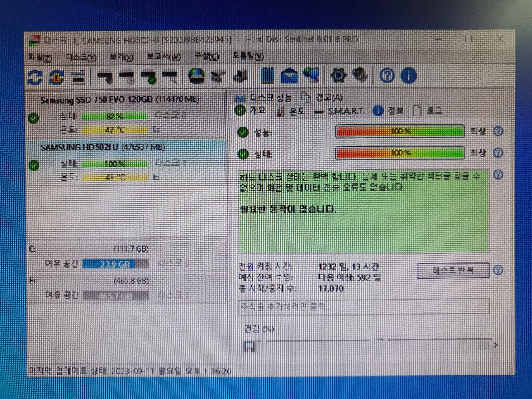The height and width of the screenshot is (399, 532).
Task: Open the 보기(X) menu
Action: click(122, 57)
